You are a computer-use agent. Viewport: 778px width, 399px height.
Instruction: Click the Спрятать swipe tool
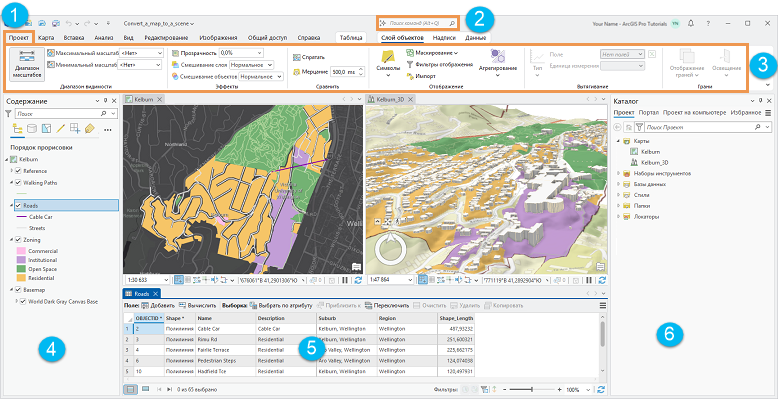(309, 58)
